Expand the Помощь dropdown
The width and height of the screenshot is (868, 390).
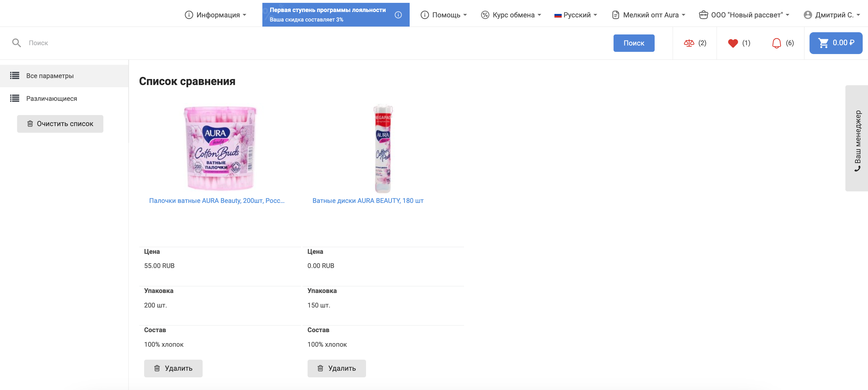point(443,15)
